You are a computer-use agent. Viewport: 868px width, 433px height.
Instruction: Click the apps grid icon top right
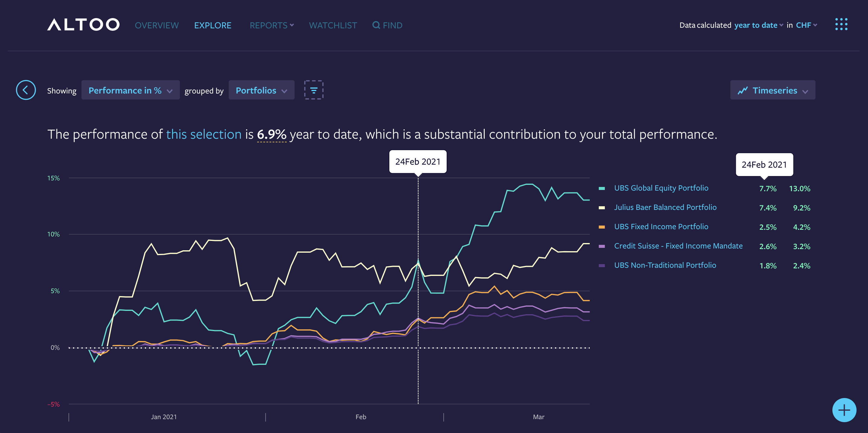coord(841,24)
